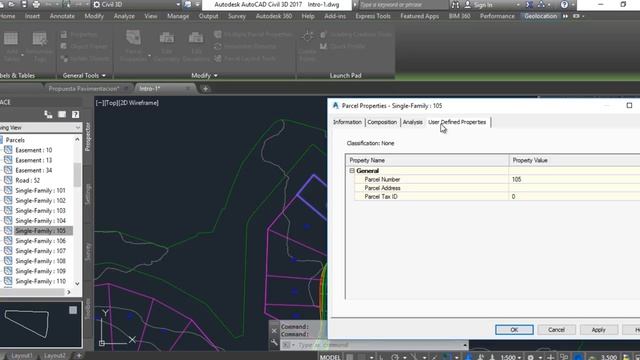This screenshot has height=360, width=640.
Task: Click the Toolspace panorama display icon
Action: [x=62, y=115]
